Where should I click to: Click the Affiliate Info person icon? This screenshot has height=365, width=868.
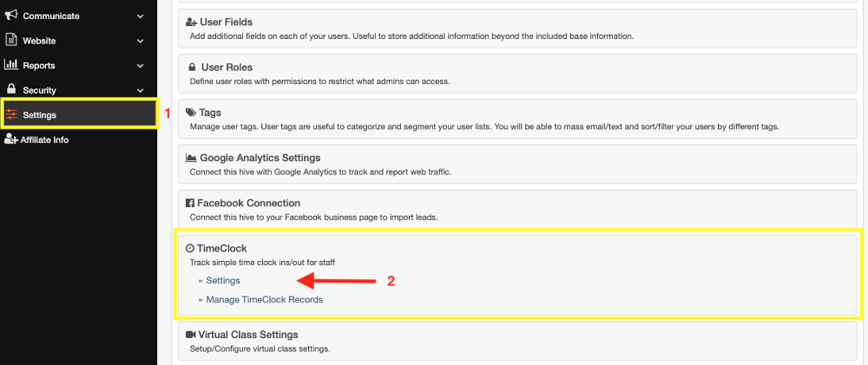pos(11,140)
